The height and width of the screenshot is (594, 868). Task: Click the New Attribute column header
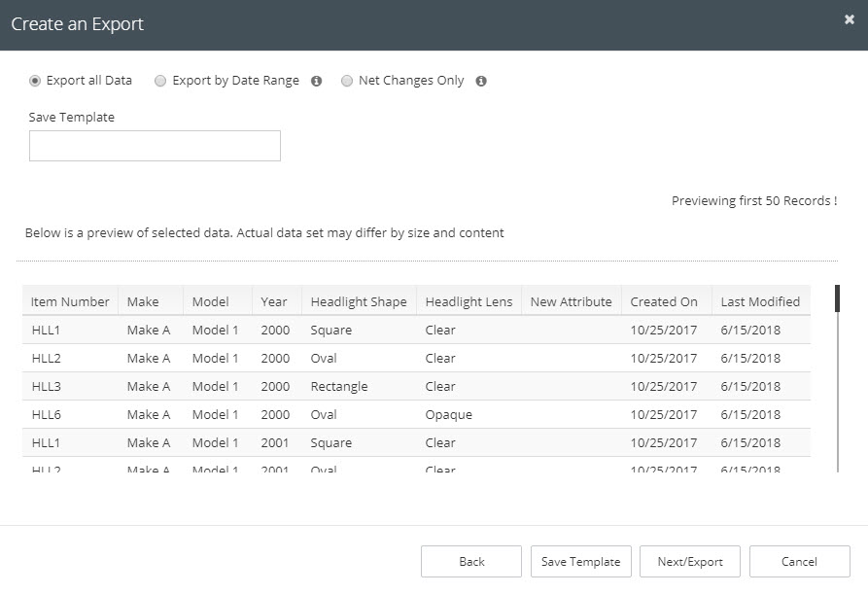coord(572,301)
